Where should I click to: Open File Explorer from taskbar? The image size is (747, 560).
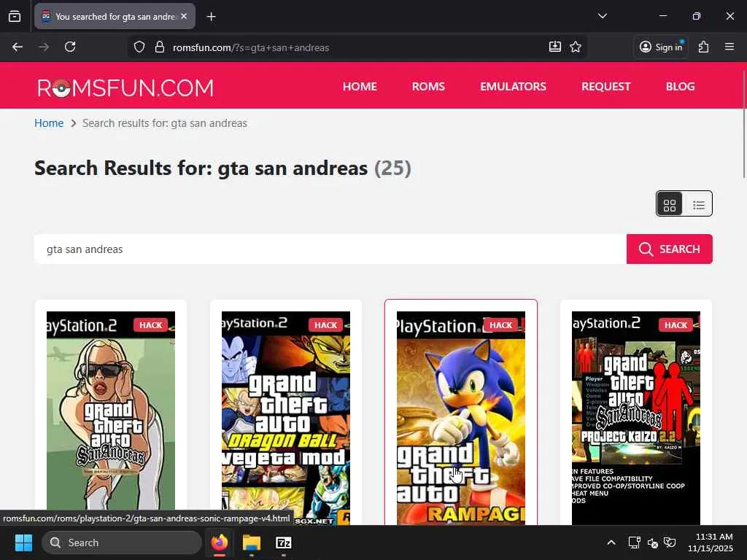[252, 542]
